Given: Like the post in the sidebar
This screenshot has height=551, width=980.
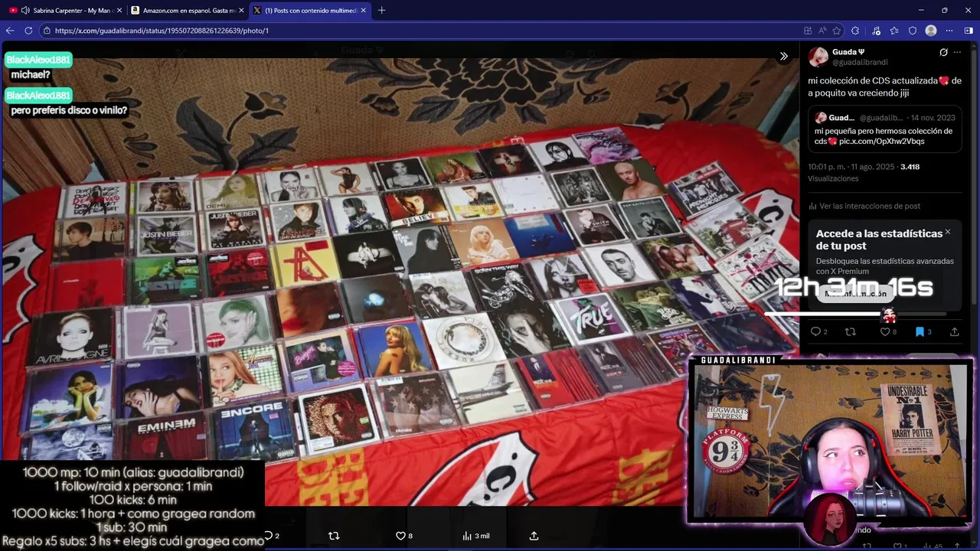Looking at the screenshot, I should (x=884, y=331).
